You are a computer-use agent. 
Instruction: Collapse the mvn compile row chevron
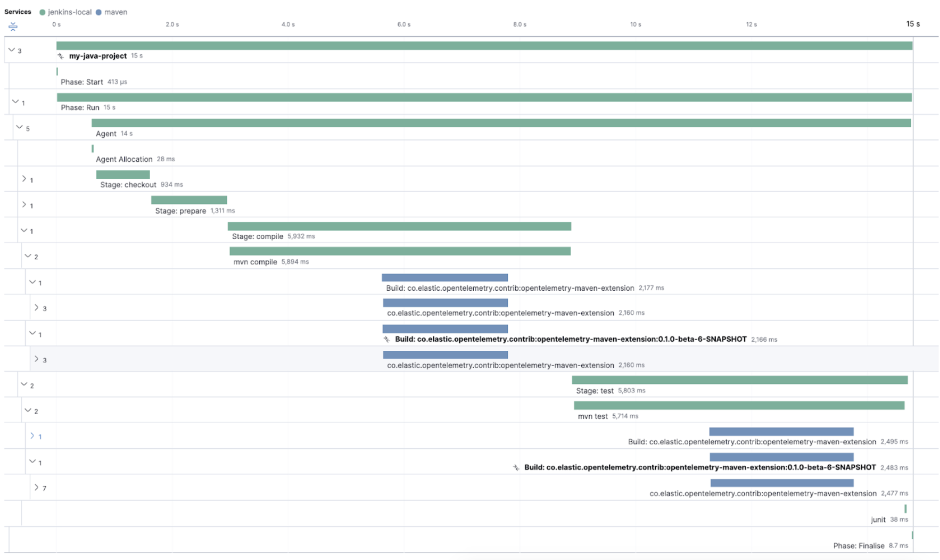[x=28, y=255]
